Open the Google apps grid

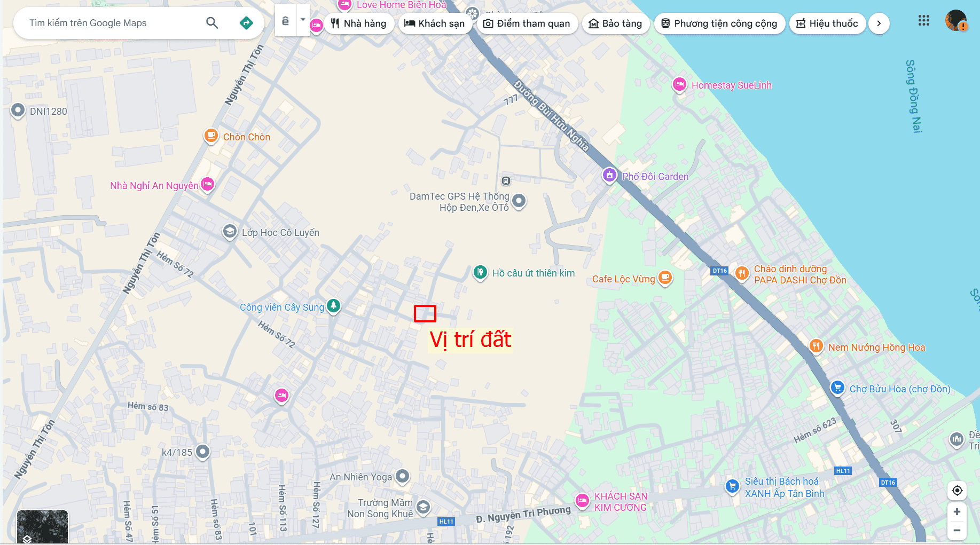pos(924,21)
